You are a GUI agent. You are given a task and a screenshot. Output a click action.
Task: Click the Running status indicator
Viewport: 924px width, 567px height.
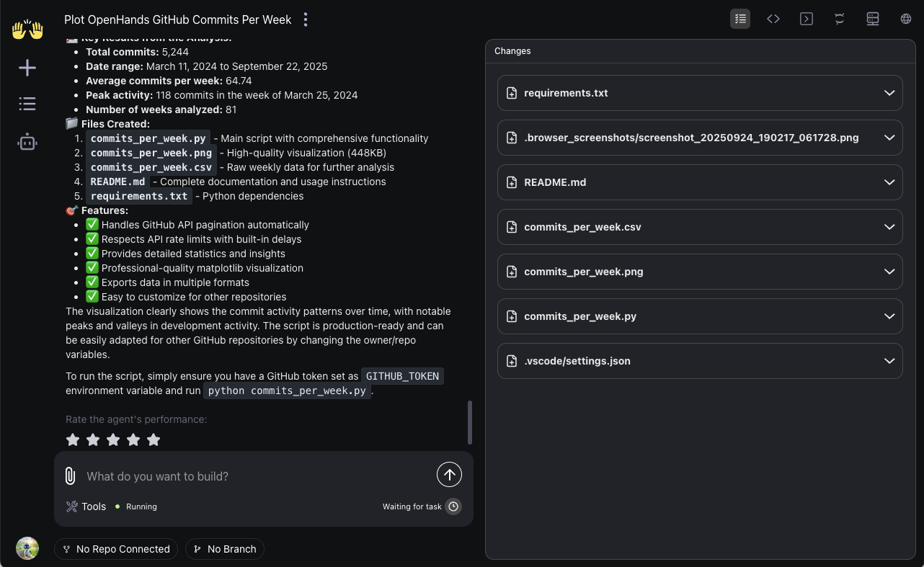coord(136,506)
